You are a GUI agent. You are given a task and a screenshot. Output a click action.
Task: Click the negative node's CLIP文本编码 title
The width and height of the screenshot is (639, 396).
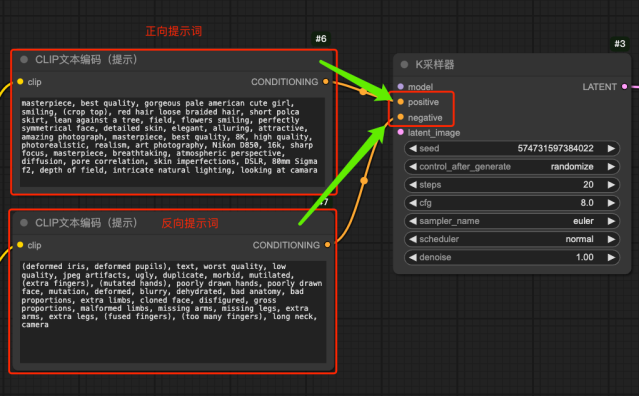[86, 223]
